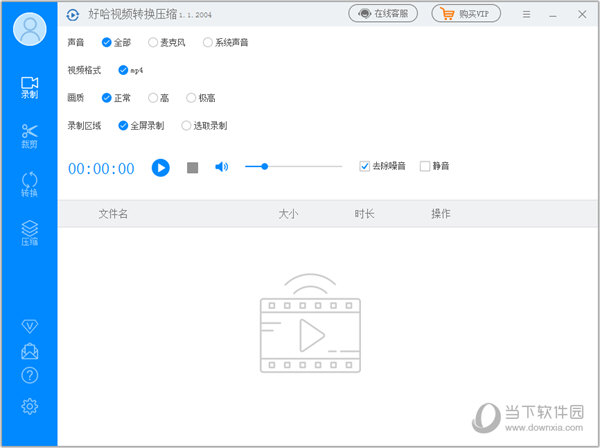
Task: Toggle the 去除噪音 noise removal checkbox
Action: click(x=365, y=166)
